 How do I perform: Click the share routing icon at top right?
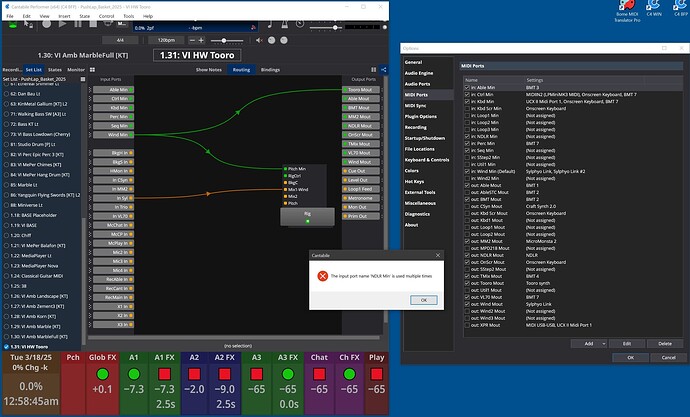384,70
